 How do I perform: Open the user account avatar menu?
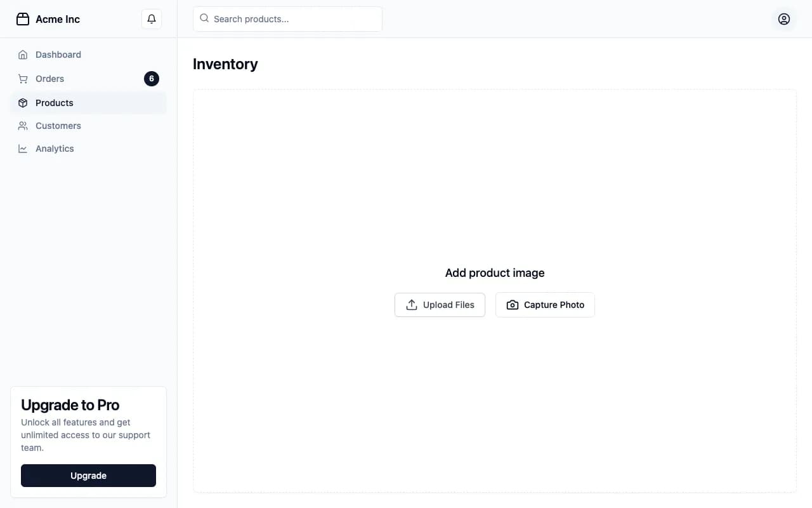(x=784, y=19)
